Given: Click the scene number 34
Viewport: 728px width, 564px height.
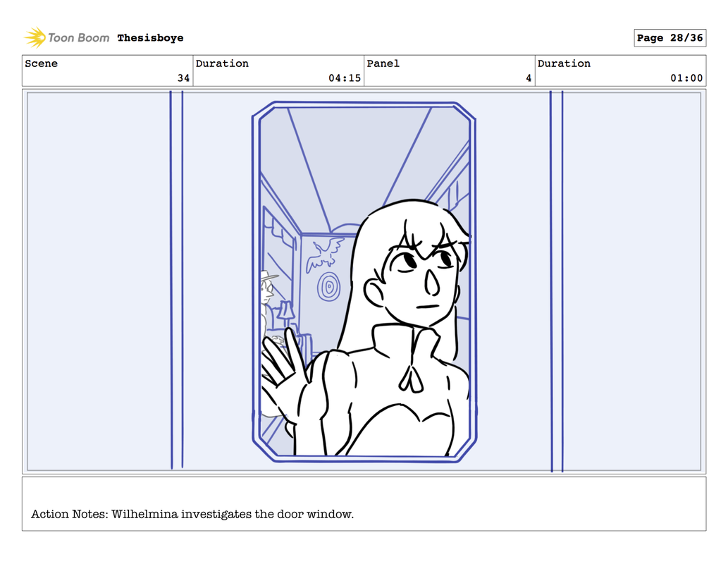Looking at the screenshot, I should click(x=183, y=78).
